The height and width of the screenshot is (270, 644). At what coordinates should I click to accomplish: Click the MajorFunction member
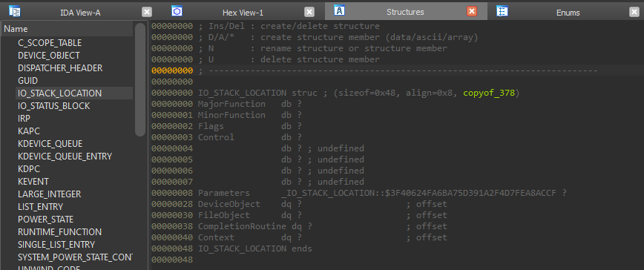[231, 104]
